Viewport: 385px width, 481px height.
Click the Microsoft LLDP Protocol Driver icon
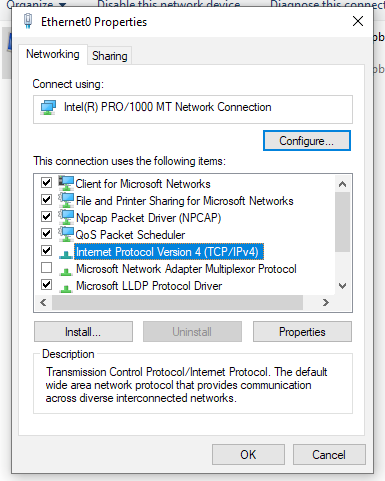66,289
